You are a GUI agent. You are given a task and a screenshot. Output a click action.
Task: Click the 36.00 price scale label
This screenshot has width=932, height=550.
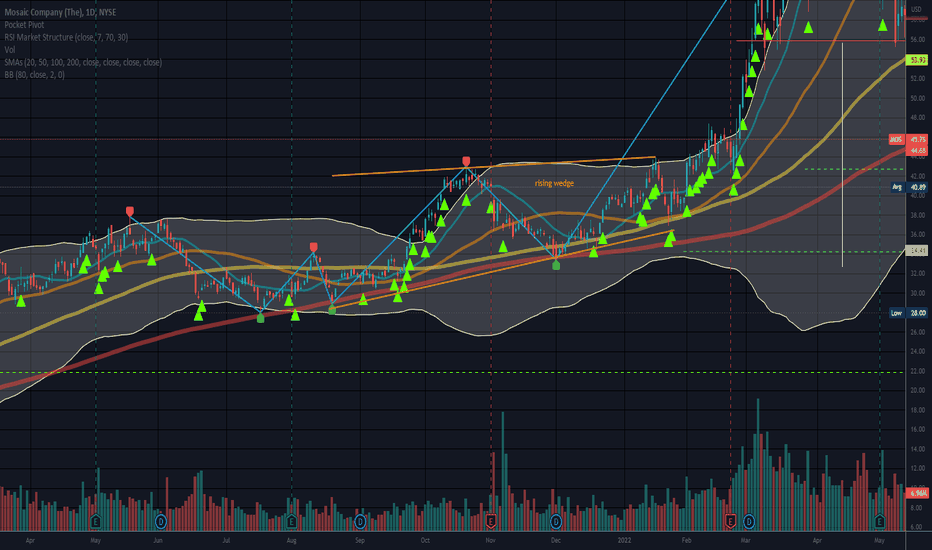click(917, 234)
